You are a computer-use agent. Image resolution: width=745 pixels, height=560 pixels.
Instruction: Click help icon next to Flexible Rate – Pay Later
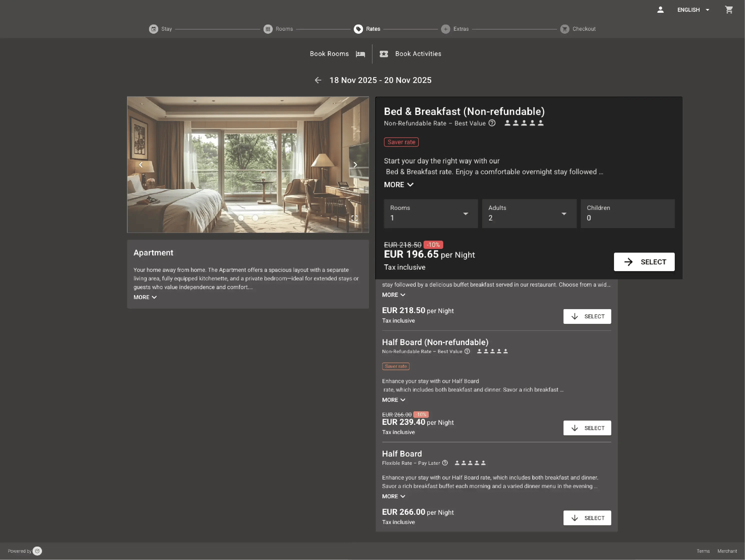(444, 463)
